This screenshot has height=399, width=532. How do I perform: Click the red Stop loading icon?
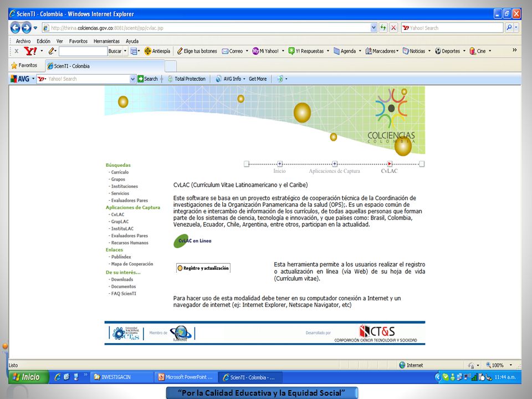pyautogui.click(x=393, y=28)
